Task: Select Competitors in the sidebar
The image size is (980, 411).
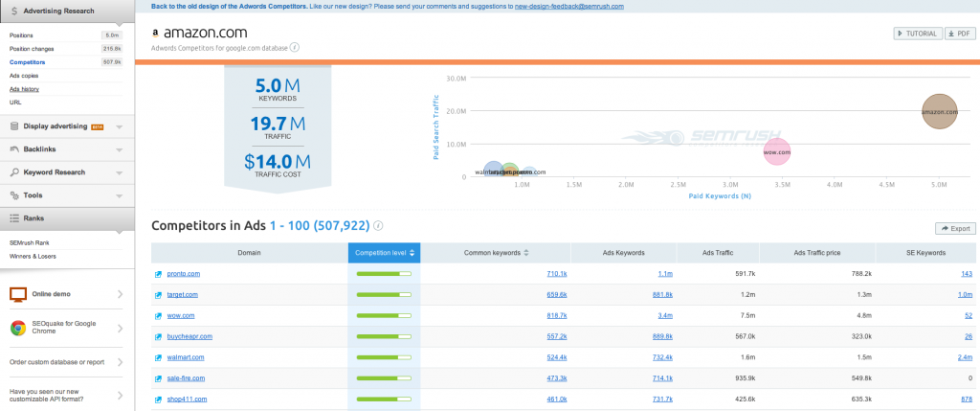Action: pos(28,62)
